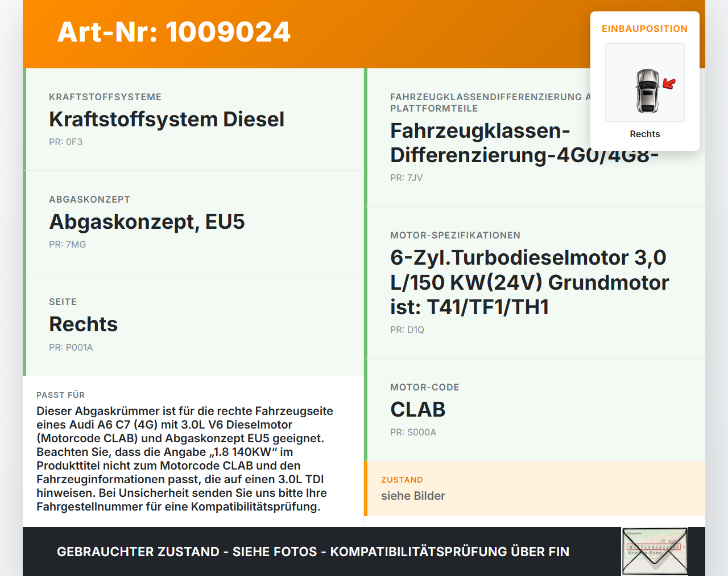Click the MOTOR-SPEZIFIKATIONEN label
The width and height of the screenshot is (728, 576).
point(456,235)
